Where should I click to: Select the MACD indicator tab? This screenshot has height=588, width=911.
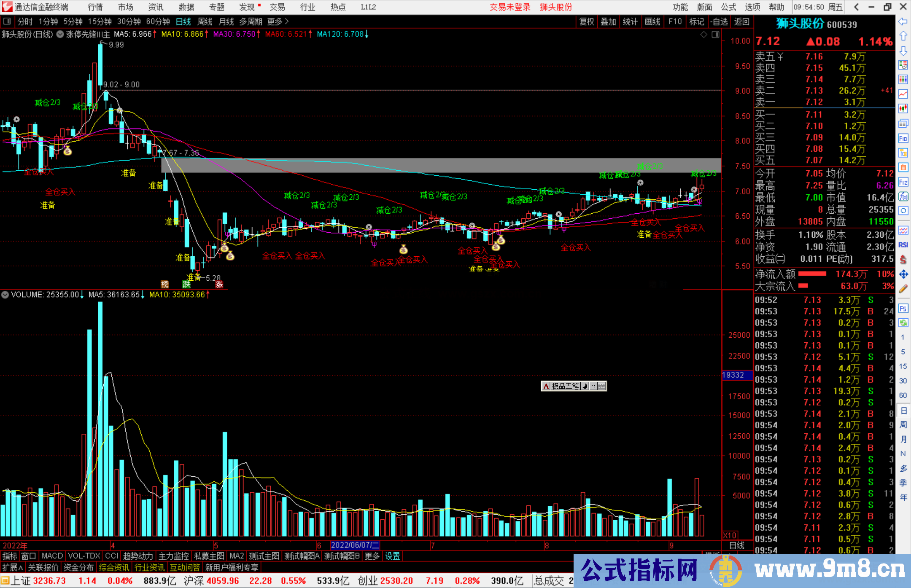(52, 556)
